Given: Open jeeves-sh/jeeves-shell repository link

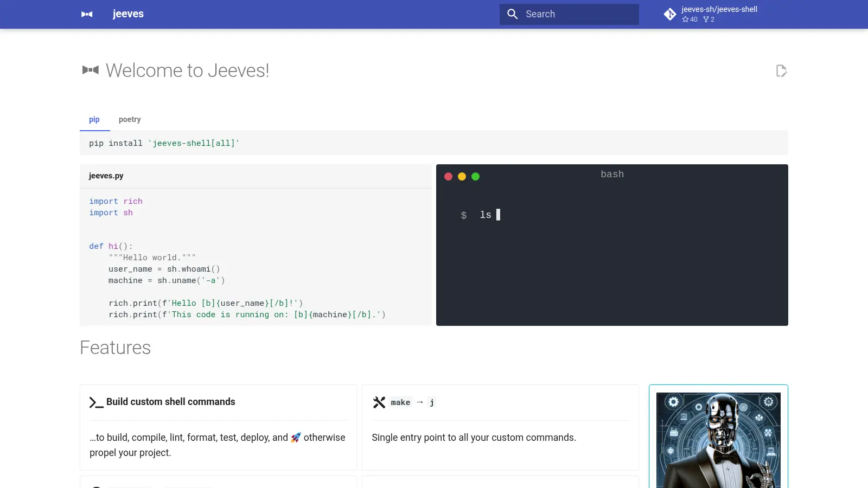Looking at the screenshot, I should point(719,9).
